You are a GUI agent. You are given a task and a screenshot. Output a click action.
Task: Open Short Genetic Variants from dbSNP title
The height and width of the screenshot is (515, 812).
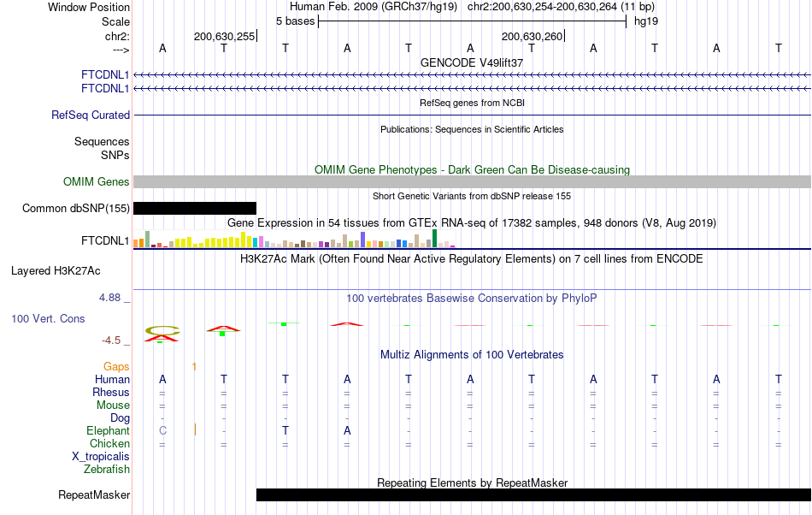[x=472, y=197]
